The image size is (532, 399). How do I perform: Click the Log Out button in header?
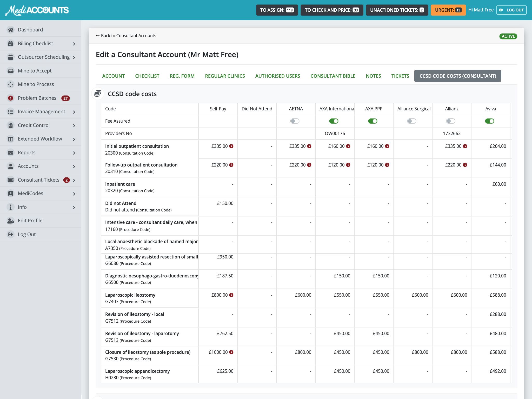[511, 10]
